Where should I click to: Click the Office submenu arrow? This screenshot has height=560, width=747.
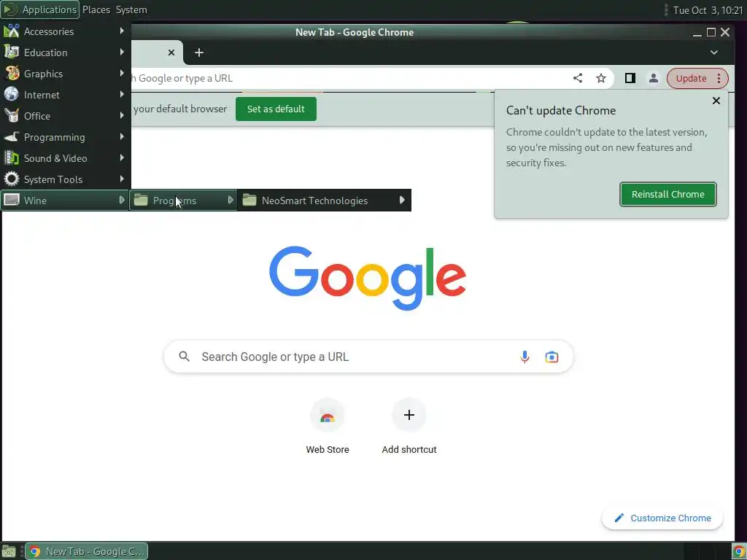click(122, 115)
